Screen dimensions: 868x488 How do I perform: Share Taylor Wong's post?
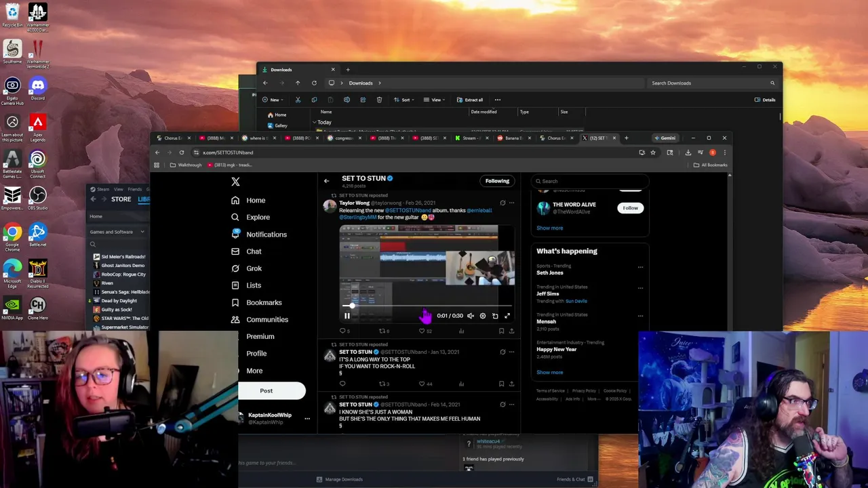511,331
